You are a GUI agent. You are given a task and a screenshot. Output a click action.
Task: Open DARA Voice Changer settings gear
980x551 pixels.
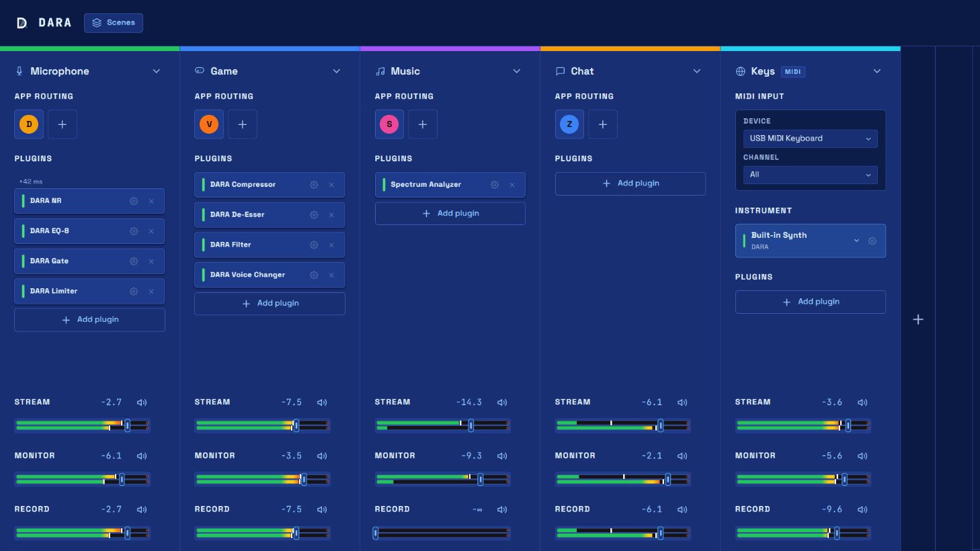tap(314, 275)
